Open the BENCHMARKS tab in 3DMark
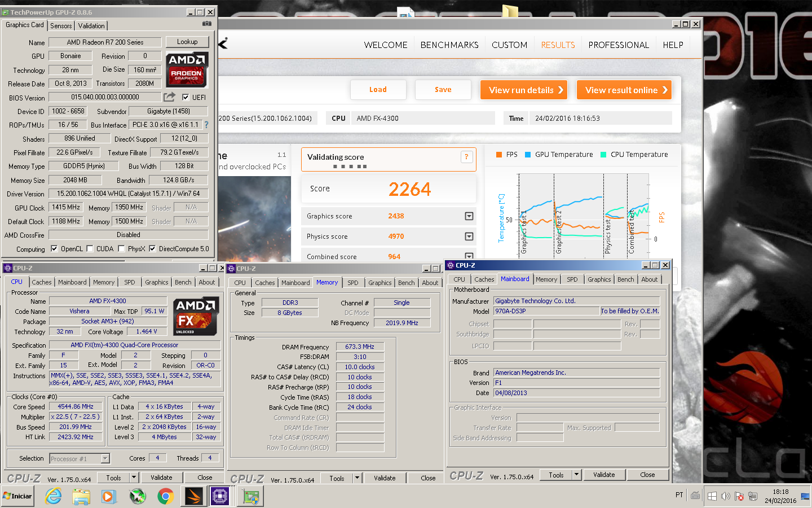This screenshot has height=508, width=812. pyautogui.click(x=449, y=45)
